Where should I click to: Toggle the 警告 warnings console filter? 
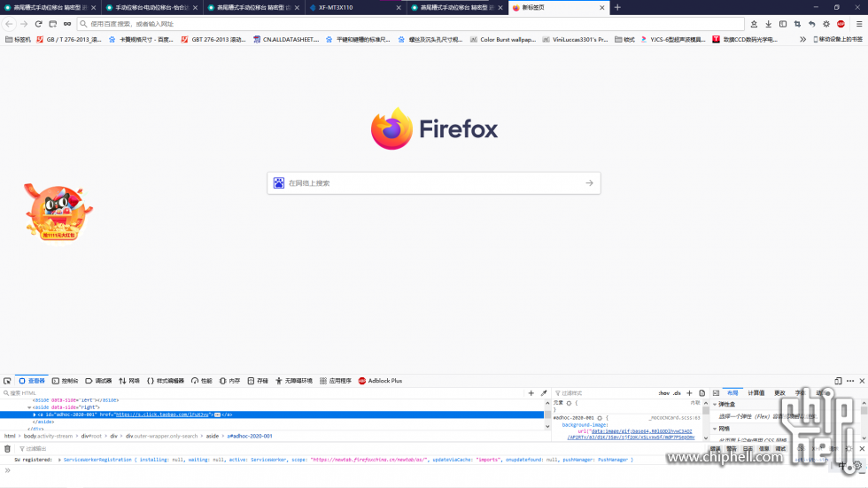click(x=732, y=449)
